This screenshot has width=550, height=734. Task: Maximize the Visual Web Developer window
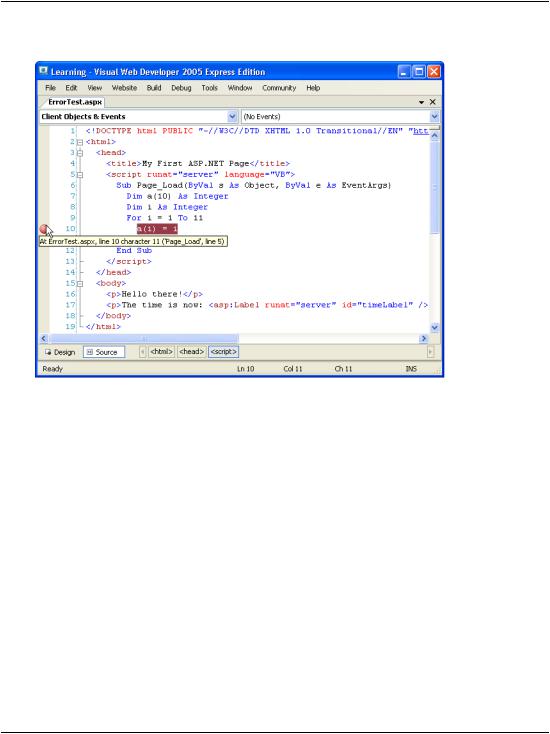[x=419, y=72]
